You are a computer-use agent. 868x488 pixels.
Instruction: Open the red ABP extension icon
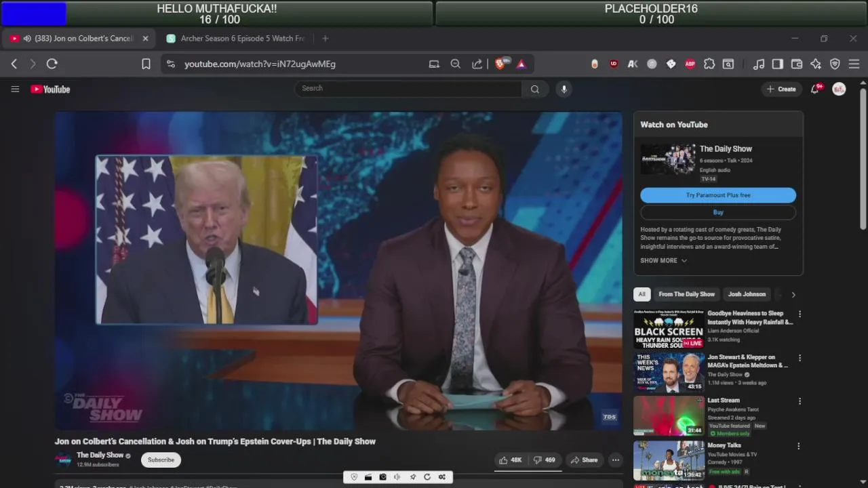point(690,64)
